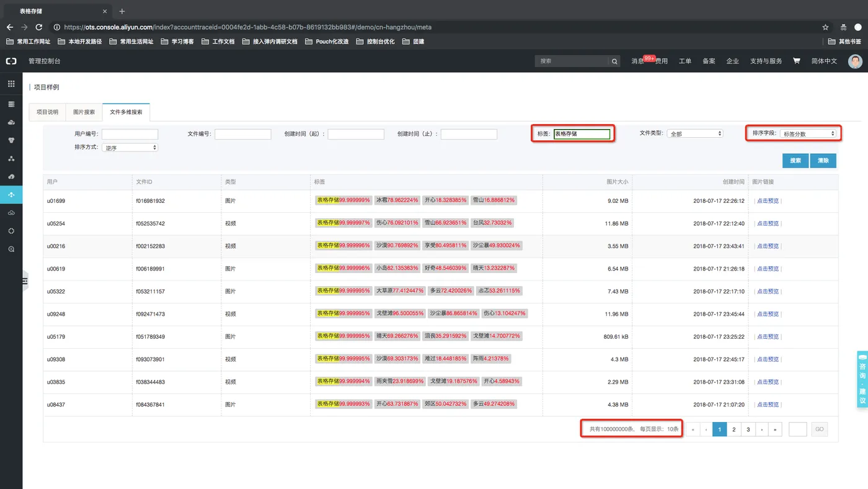Open the Pouch化改造 bookmark folder
This screenshot has height=489, width=868.
tap(327, 42)
